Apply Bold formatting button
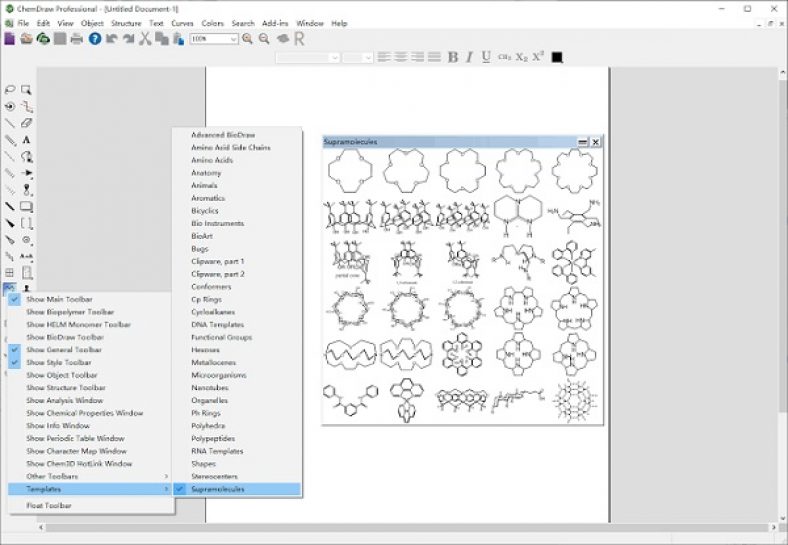The image size is (788, 545). point(452,57)
